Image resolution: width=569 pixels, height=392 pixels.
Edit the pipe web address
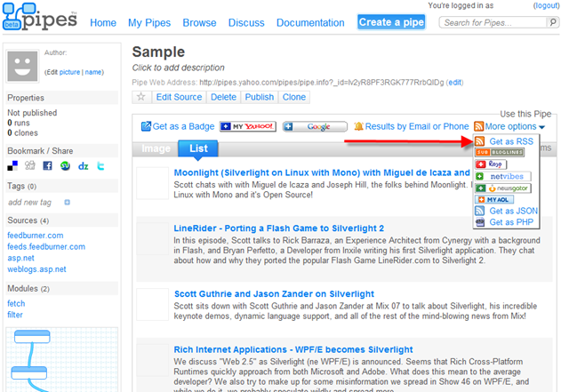point(454,83)
